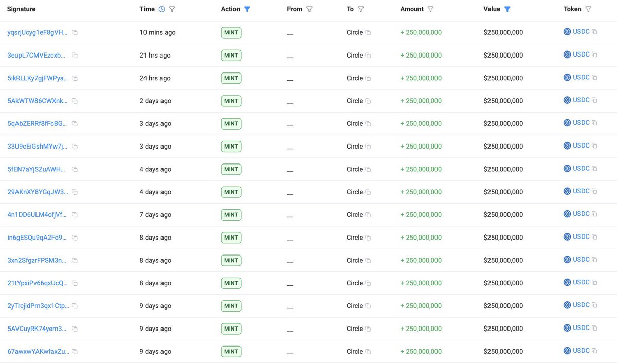The height and width of the screenshot is (364, 617).
Task: Copy signature 3xn2SfgzrFPSM3n
Action: 75,261
